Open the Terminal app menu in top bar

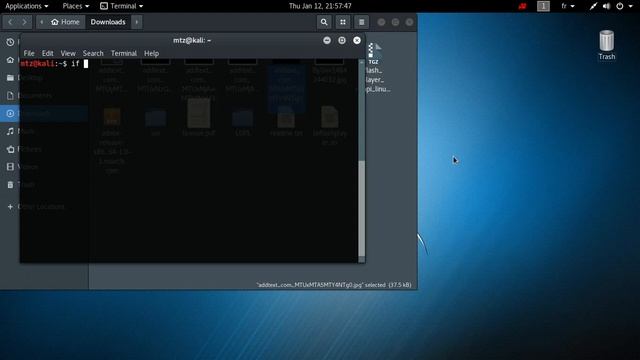[x=122, y=6]
